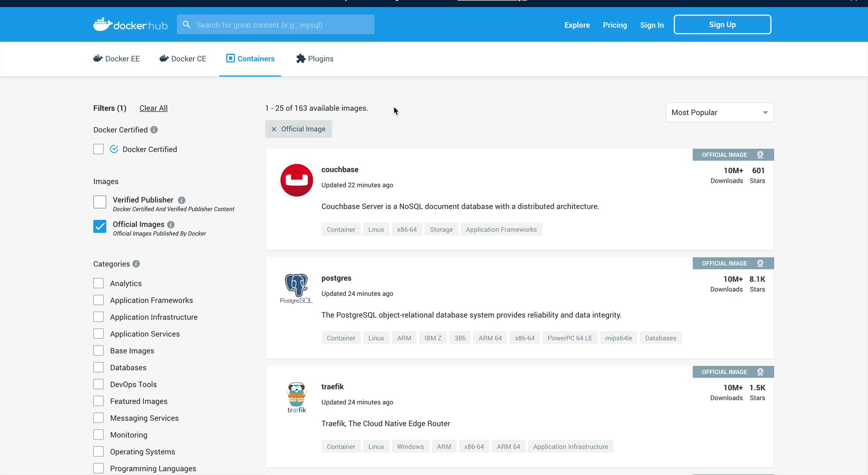Image resolution: width=868 pixels, height=475 pixels.
Task: Click the Databases tag on postgres
Action: (x=660, y=338)
